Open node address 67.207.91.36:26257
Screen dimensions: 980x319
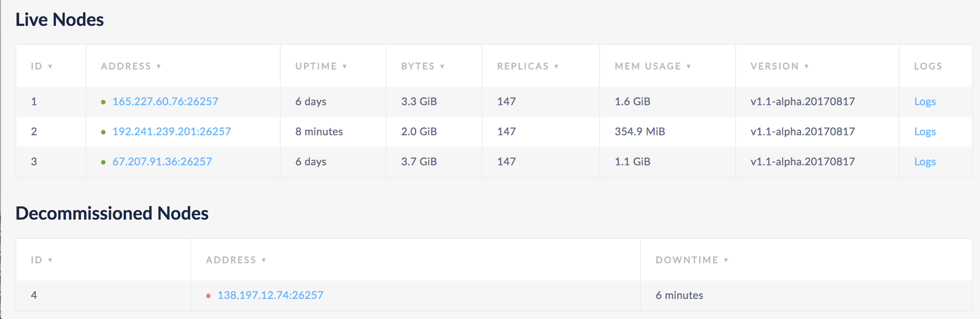point(162,162)
